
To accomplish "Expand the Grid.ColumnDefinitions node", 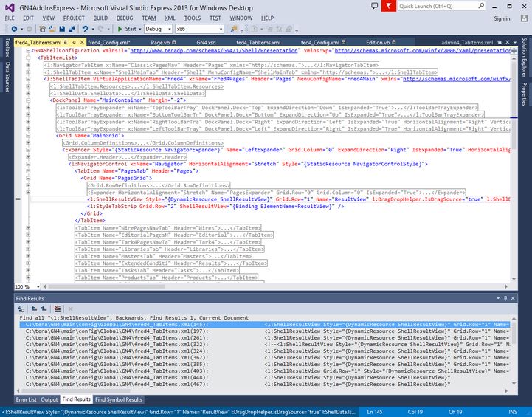I will pos(28,143).
